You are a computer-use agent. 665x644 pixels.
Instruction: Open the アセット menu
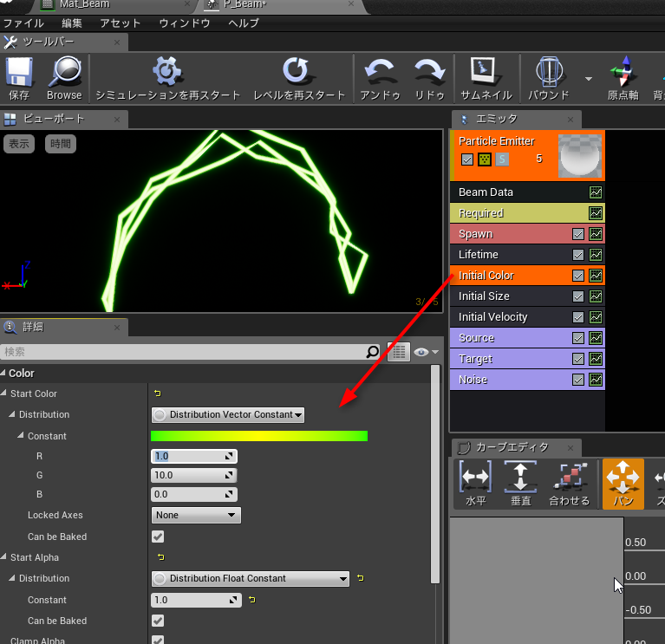(120, 23)
